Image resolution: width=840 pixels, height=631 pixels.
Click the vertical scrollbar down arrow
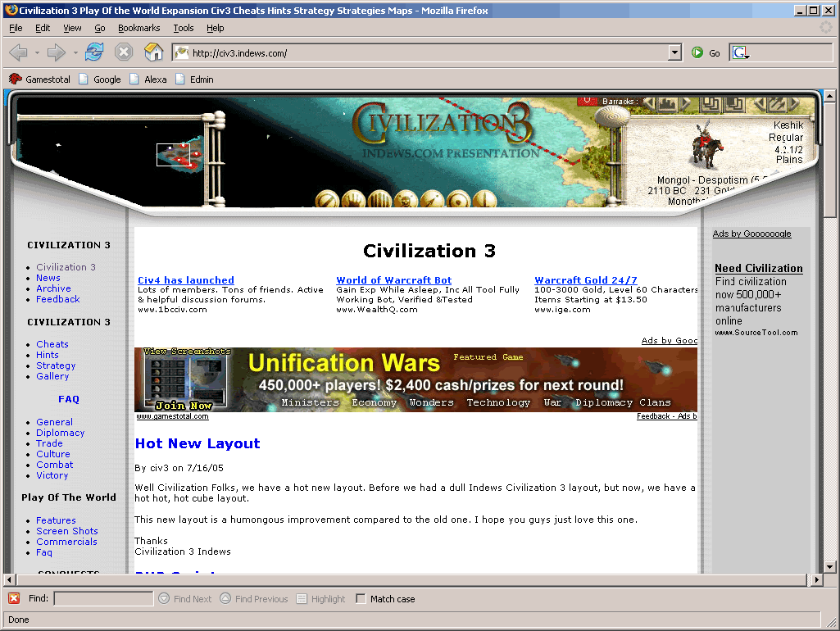click(830, 566)
